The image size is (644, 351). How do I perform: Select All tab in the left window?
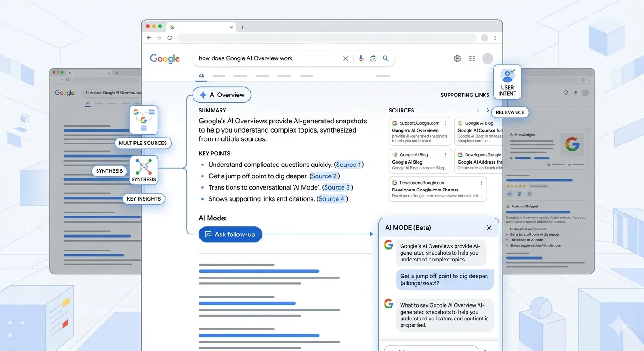pos(88,104)
